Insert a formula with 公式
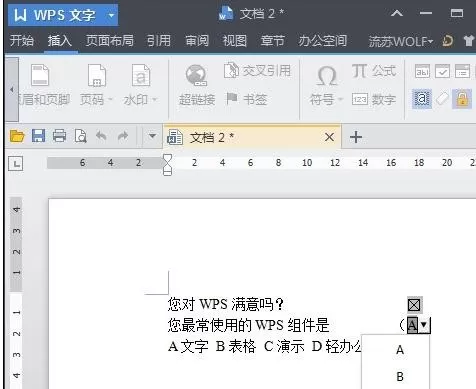Viewport: 476px width, 389px height. (x=374, y=71)
